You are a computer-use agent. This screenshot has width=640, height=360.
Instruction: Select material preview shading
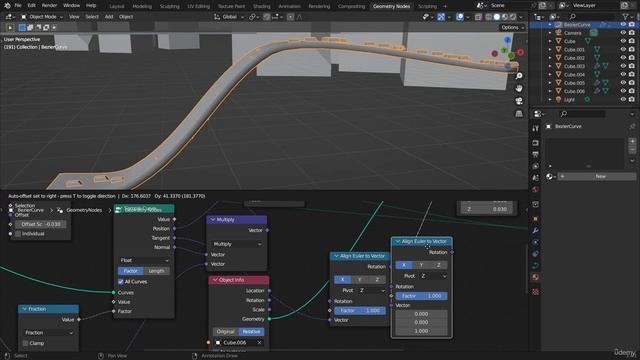505,17
